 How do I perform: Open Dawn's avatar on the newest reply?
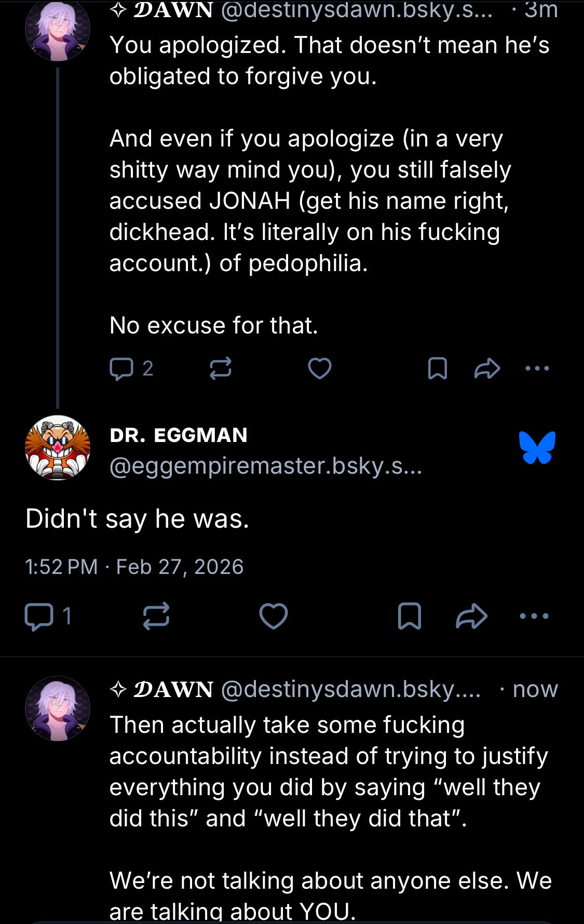(x=58, y=708)
